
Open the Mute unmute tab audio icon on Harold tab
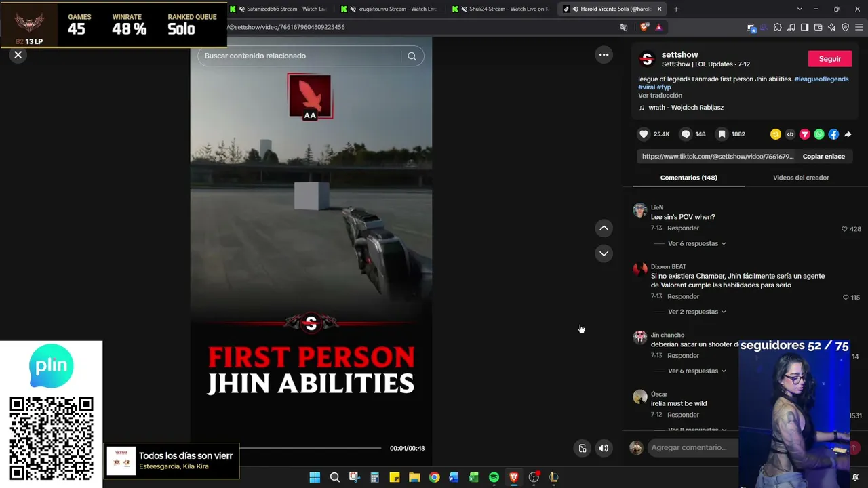click(575, 9)
